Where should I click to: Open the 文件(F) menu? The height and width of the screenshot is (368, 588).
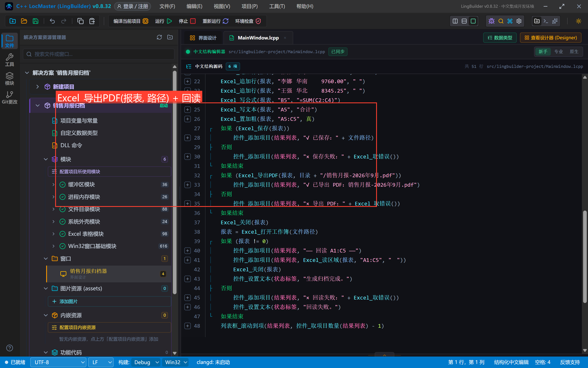[x=167, y=6]
